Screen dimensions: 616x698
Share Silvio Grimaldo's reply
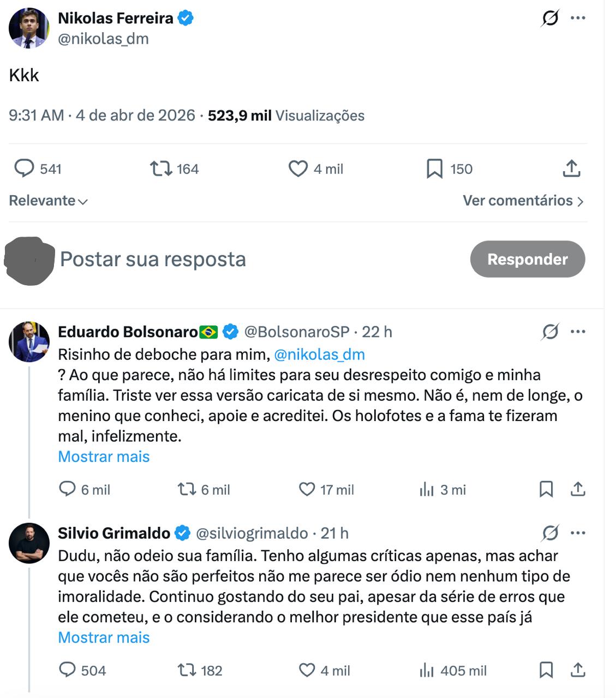point(578,670)
